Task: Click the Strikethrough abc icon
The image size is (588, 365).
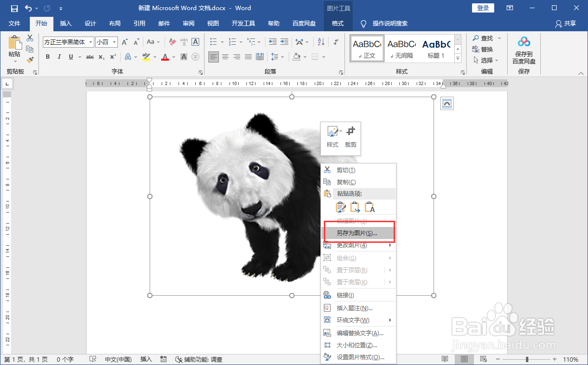Action: [x=90, y=57]
